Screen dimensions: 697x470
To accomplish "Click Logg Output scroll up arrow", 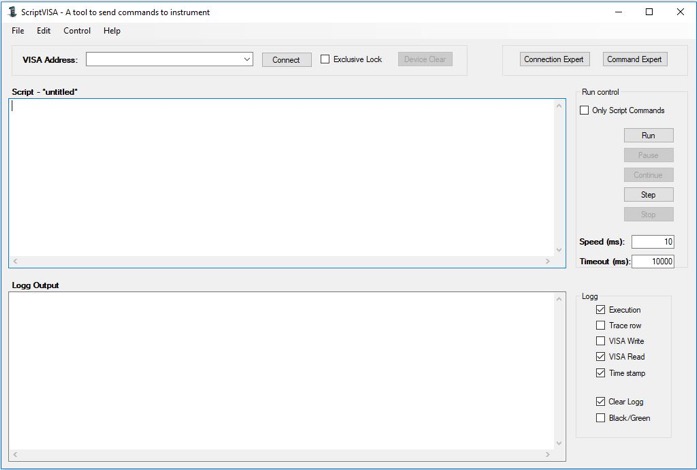I will click(559, 299).
